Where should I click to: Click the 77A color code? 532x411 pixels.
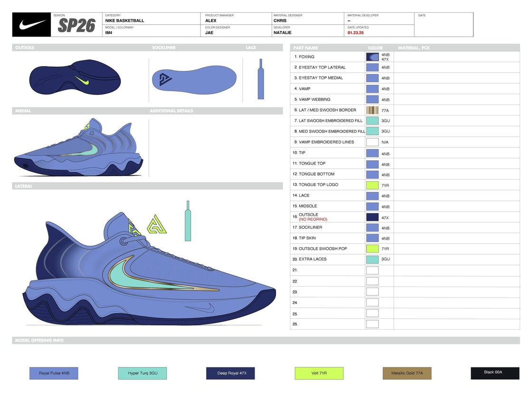click(385, 110)
